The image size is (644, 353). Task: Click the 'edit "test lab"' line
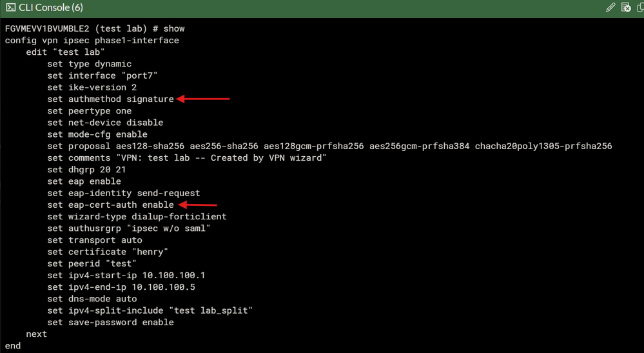point(65,52)
